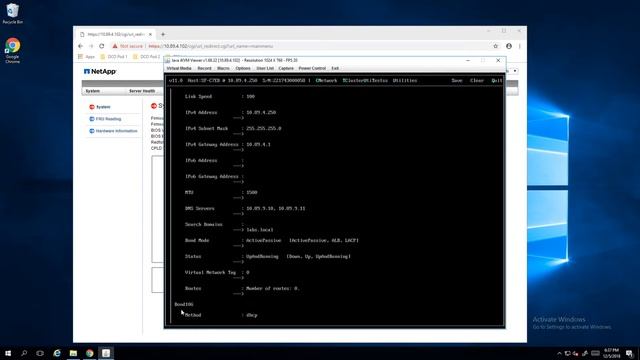Open the Record menu in KVM Viewer
This screenshot has width=640, height=360.
pyautogui.click(x=204, y=68)
